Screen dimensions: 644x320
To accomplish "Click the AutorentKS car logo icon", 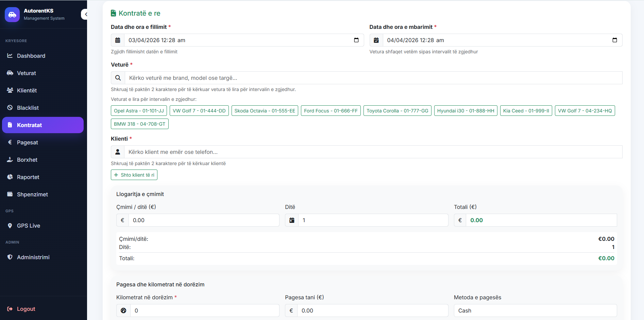I will [12, 15].
